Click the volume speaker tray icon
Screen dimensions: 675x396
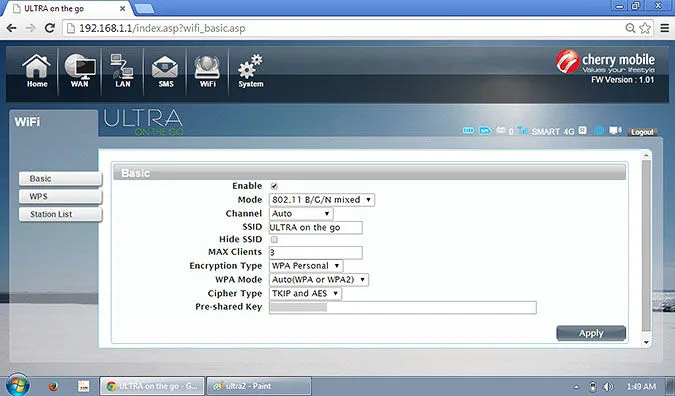(x=608, y=387)
